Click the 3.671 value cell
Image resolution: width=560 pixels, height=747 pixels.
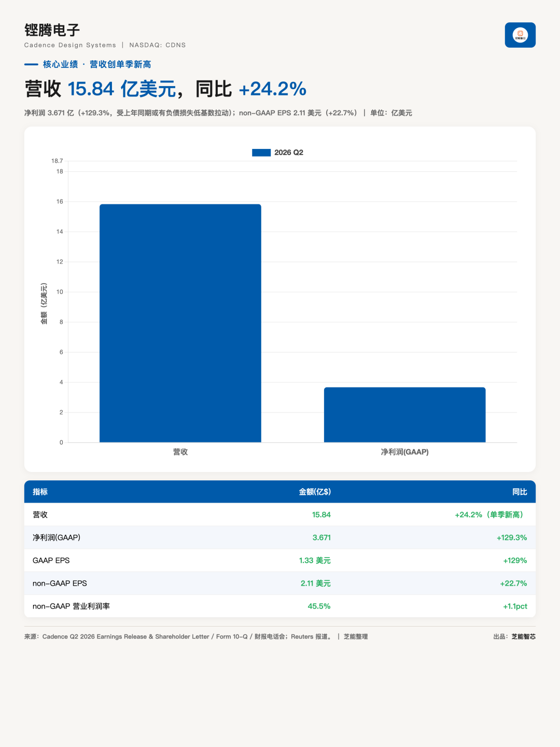(x=321, y=537)
